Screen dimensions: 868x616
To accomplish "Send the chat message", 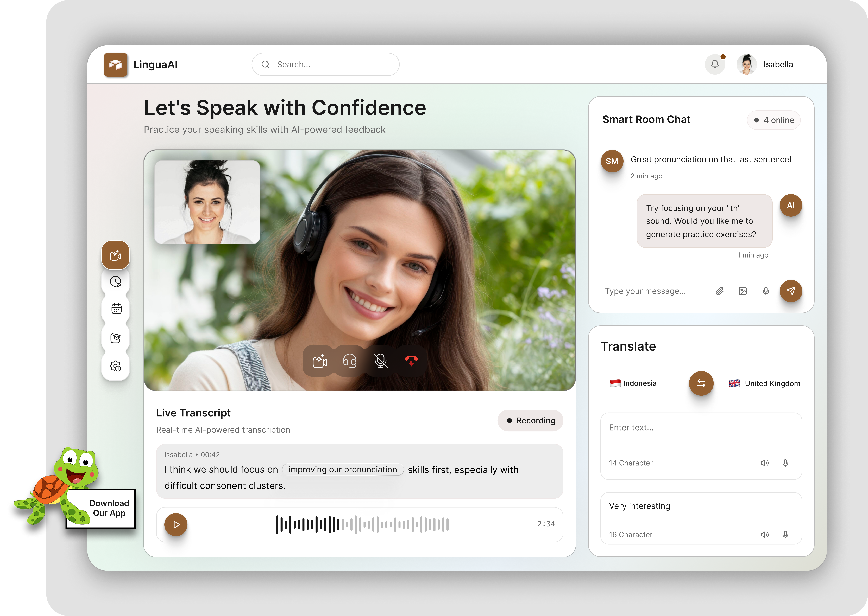I will [791, 291].
